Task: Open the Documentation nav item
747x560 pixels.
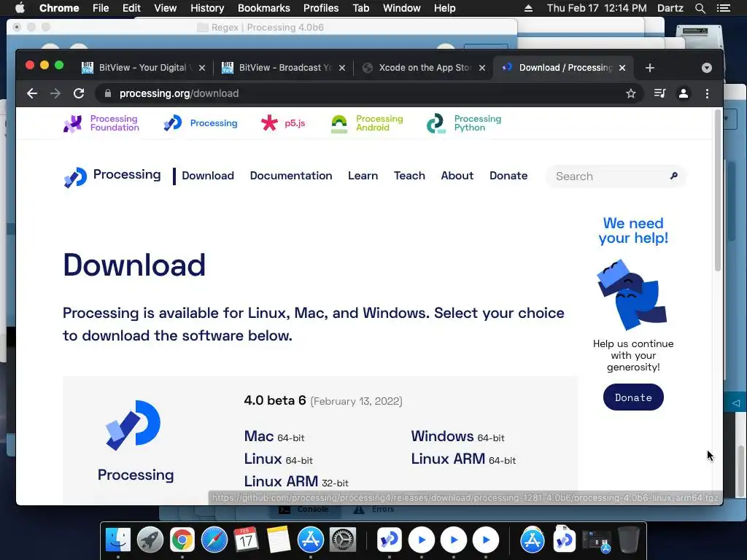Action: (x=291, y=176)
